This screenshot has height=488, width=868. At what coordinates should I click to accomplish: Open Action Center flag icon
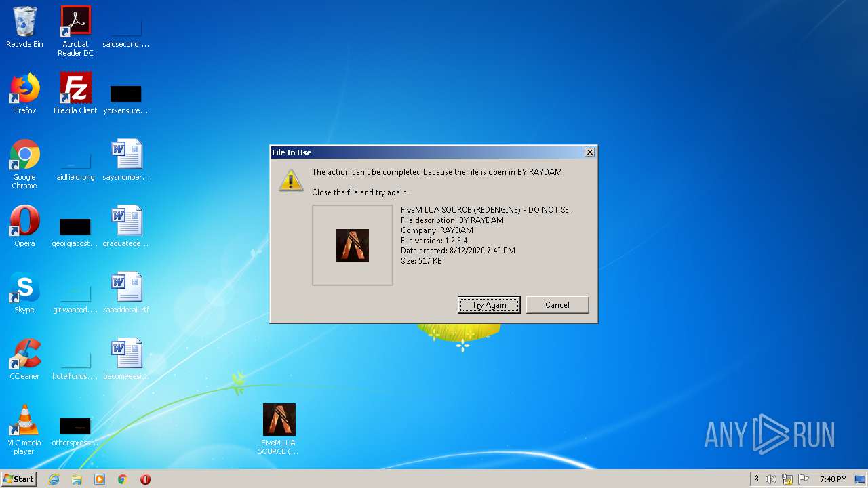[x=804, y=479]
